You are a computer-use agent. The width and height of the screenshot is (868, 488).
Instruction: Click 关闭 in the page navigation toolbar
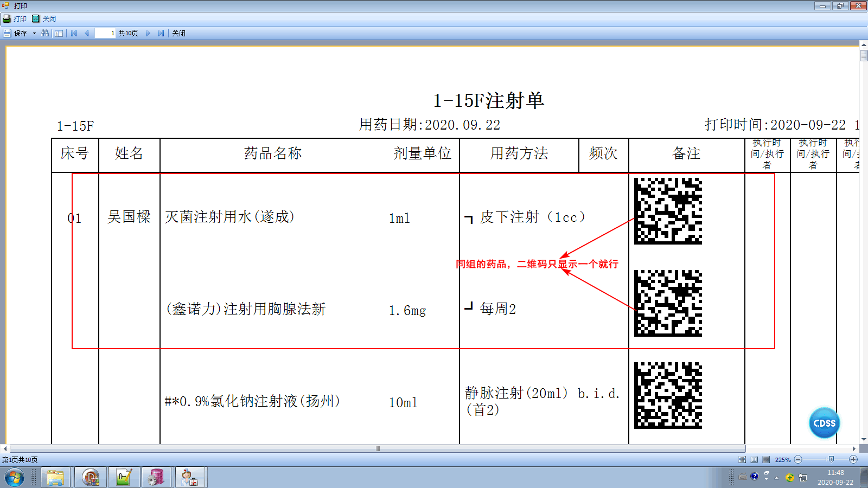coord(178,33)
